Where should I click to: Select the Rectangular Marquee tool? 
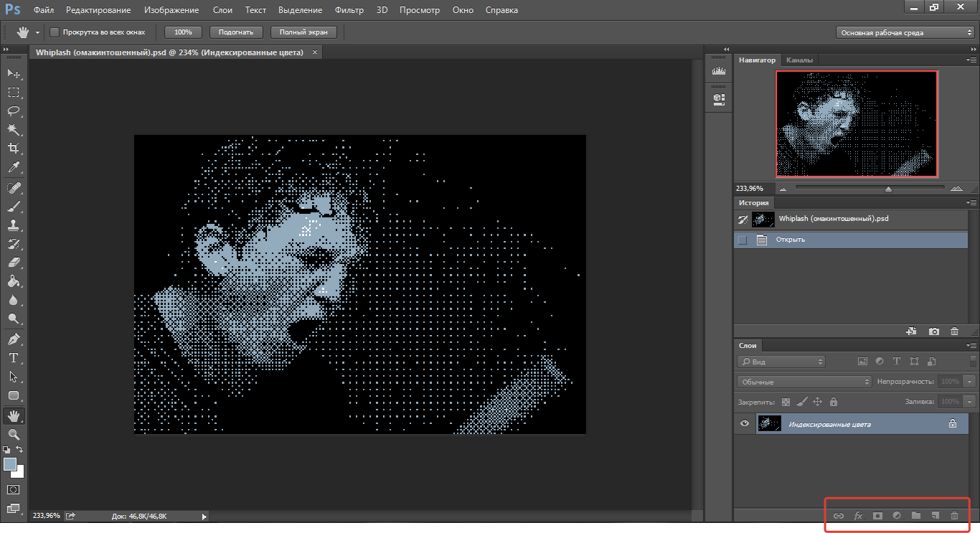pos(14,93)
